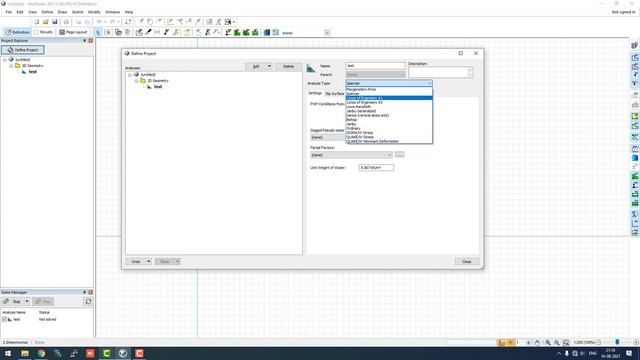Toggle checkbox for test analysis in Solve Manager
Image resolution: width=640 pixels, height=360 pixels.
[x=4, y=319]
